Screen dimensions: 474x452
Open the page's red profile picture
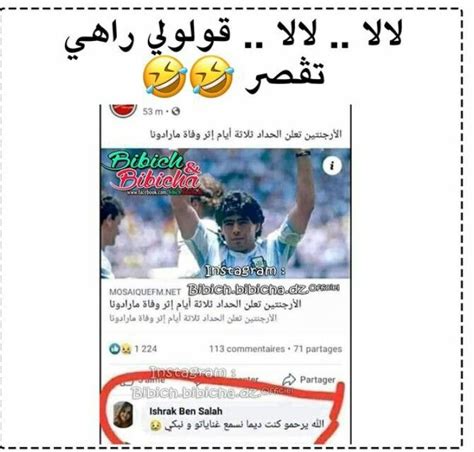[x=123, y=111]
